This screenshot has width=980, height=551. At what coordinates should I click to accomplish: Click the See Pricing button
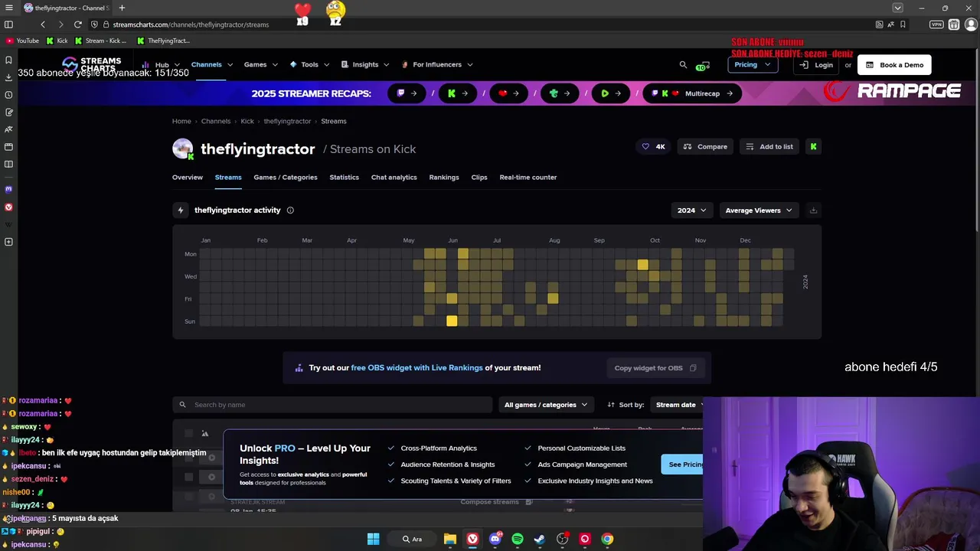tap(683, 464)
